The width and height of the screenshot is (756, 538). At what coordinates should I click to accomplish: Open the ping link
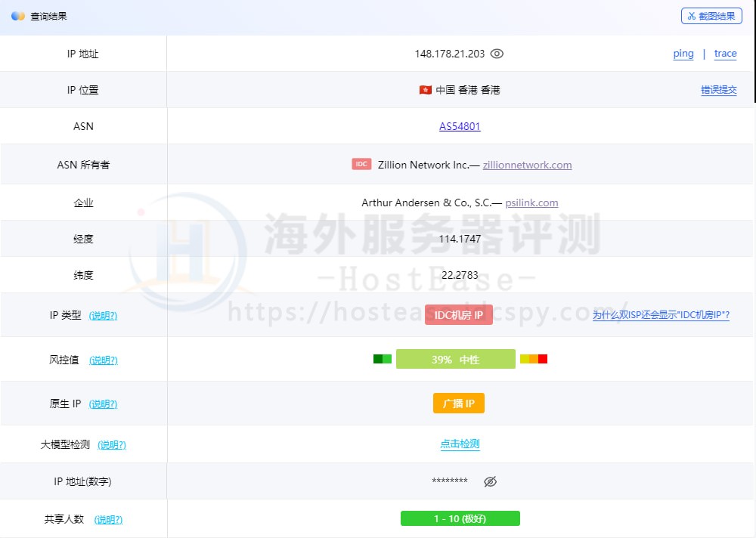(x=683, y=54)
